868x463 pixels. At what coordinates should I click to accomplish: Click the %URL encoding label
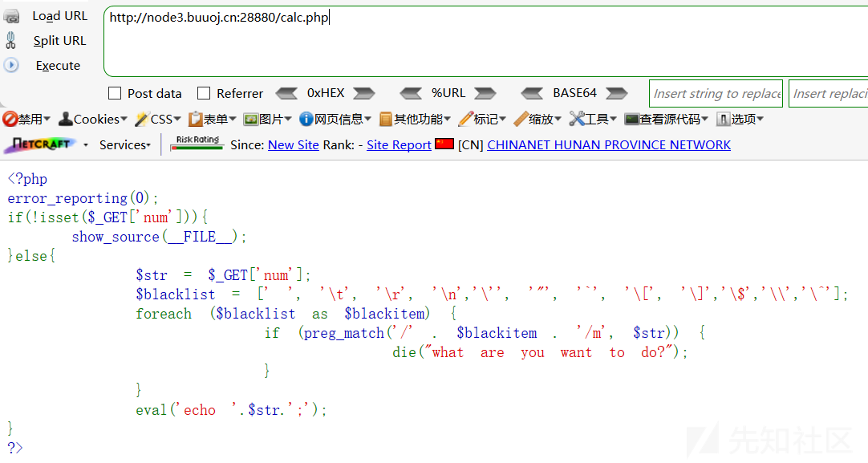pyautogui.click(x=448, y=93)
